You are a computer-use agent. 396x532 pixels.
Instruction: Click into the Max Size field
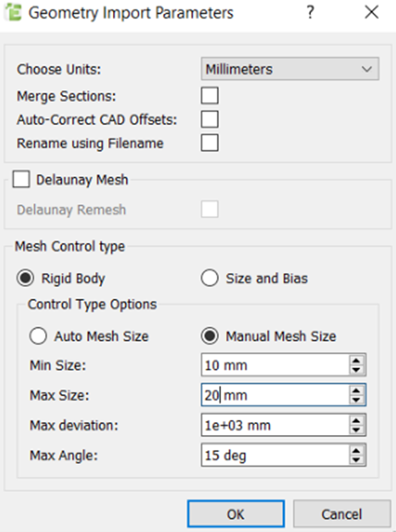point(274,395)
